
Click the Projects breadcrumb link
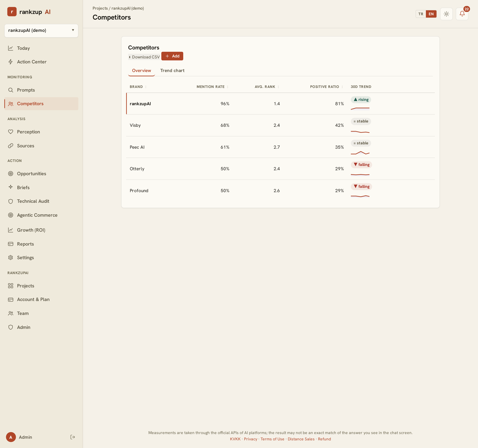click(100, 8)
